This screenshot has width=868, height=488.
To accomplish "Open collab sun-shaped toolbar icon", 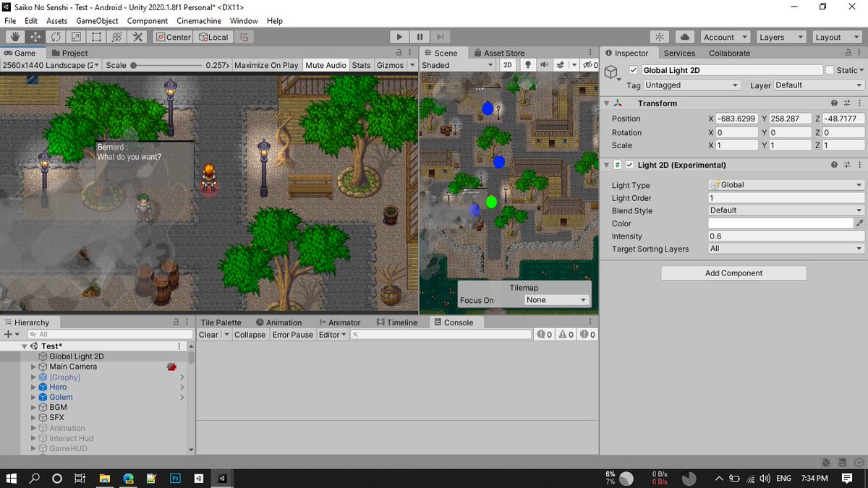I will [x=659, y=37].
